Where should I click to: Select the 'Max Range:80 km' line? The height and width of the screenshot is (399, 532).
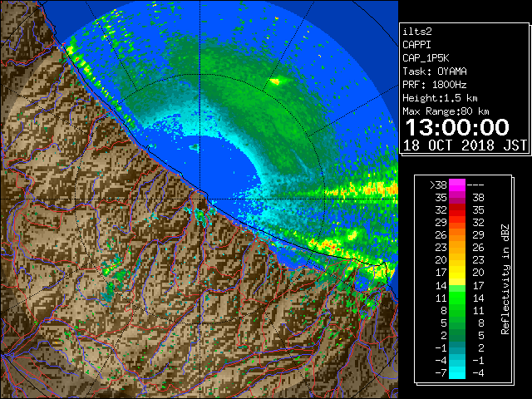click(446, 111)
